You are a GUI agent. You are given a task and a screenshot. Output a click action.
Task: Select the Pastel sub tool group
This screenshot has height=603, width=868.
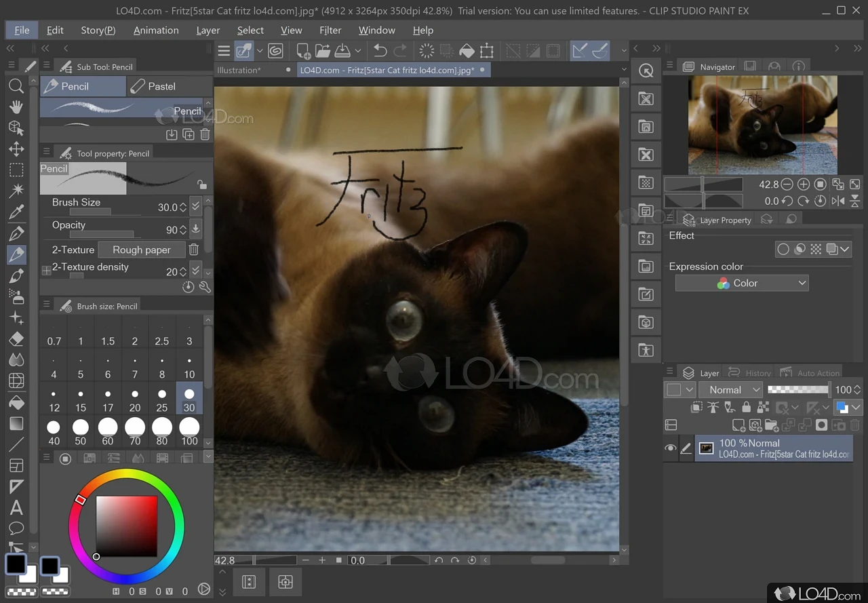(170, 86)
